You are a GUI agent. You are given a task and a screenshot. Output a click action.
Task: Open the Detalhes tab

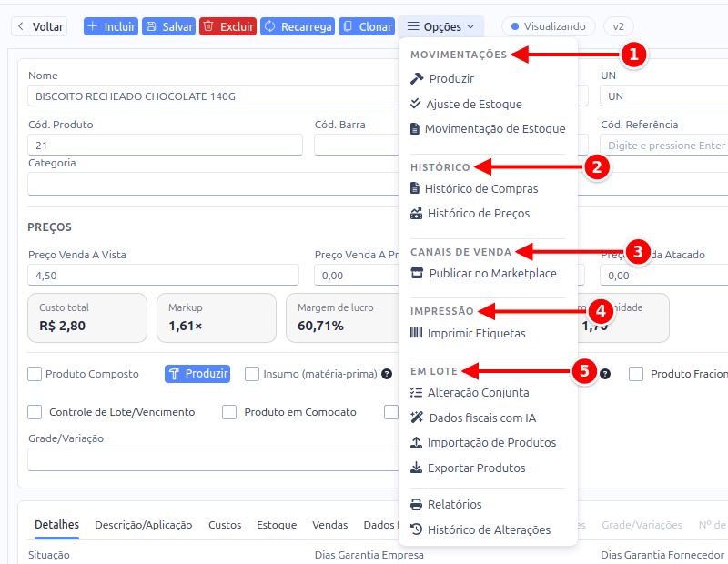coord(56,525)
